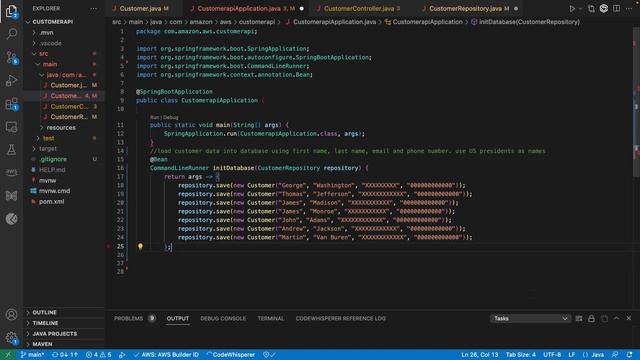Expand the target folder

pos(48,149)
